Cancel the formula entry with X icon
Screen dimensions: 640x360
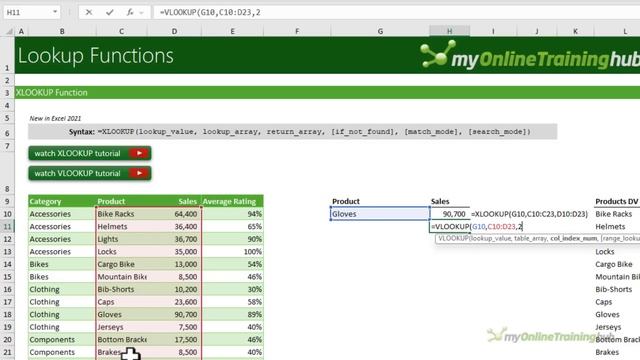point(89,12)
